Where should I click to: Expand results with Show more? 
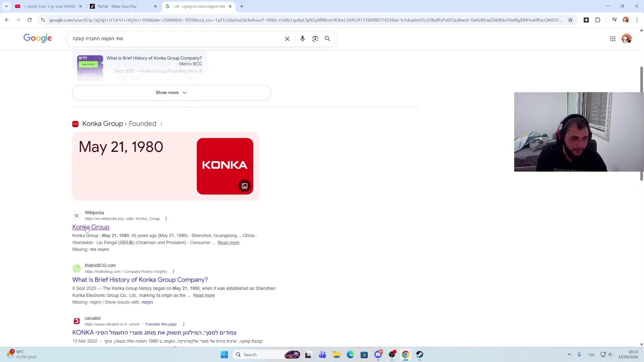pyautogui.click(x=171, y=93)
